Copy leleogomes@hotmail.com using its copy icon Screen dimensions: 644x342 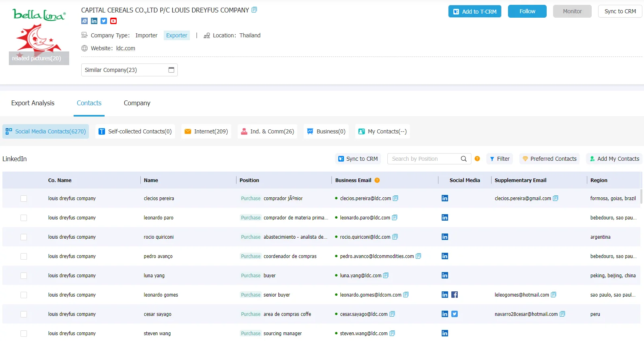(x=553, y=295)
